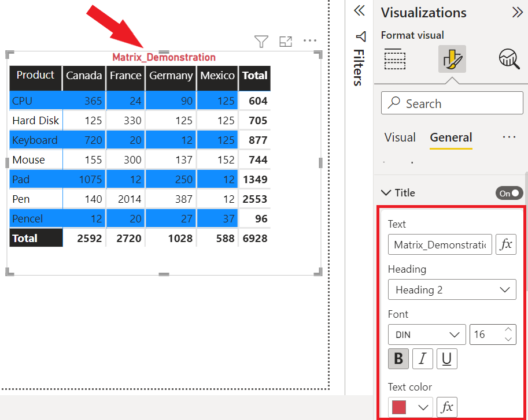Switch to the General tab
The width and height of the screenshot is (528, 420).
tap(451, 137)
